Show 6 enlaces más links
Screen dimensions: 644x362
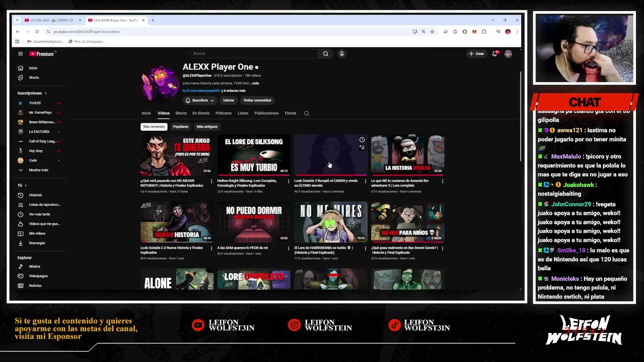[x=234, y=90]
